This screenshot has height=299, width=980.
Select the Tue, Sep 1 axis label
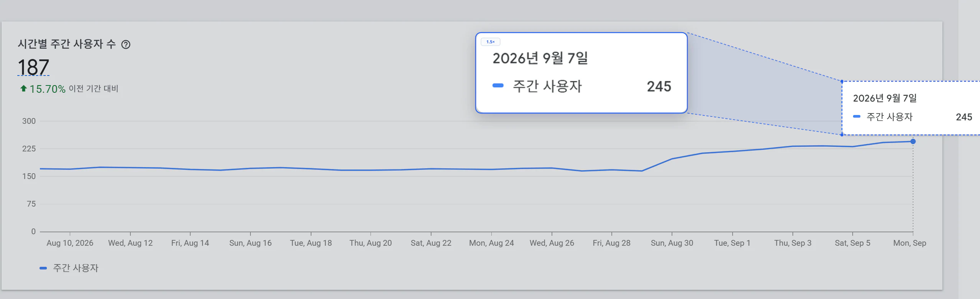point(732,243)
